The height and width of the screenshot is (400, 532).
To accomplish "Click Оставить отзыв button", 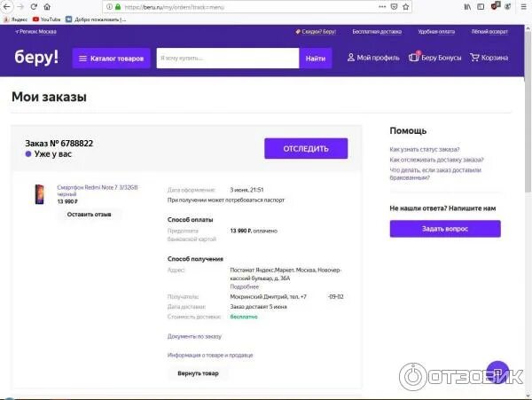I will pyautogui.click(x=89, y=215).
